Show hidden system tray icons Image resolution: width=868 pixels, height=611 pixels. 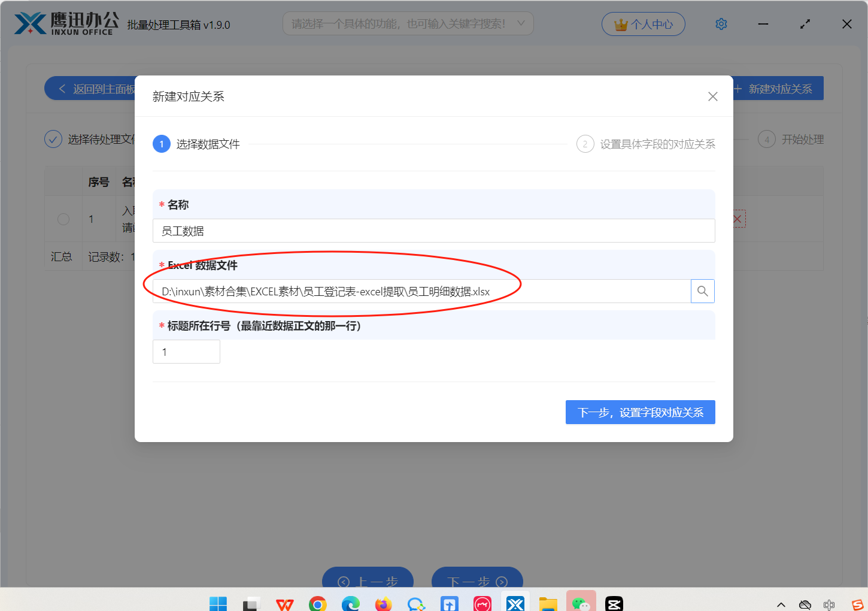[781, 604]
